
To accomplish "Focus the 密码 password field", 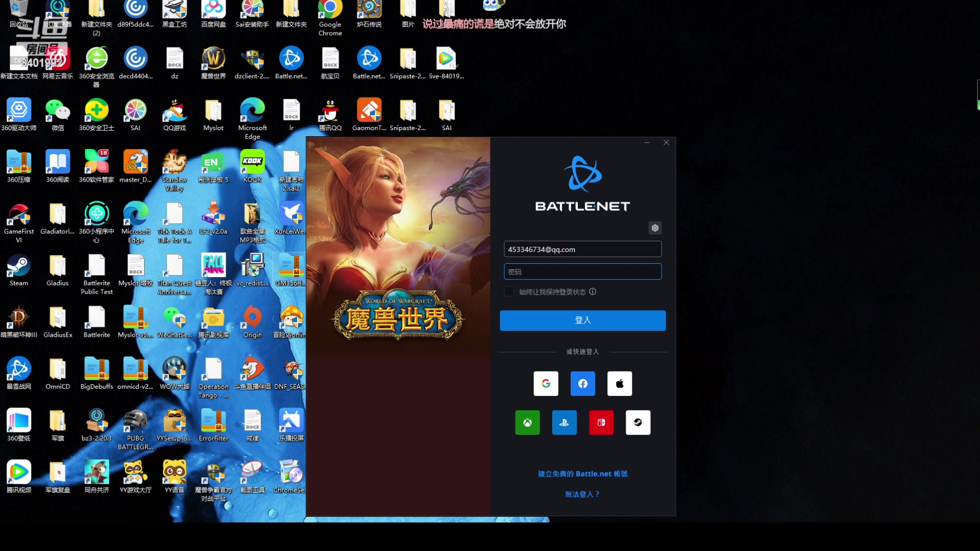I will (x=582, y=271).
